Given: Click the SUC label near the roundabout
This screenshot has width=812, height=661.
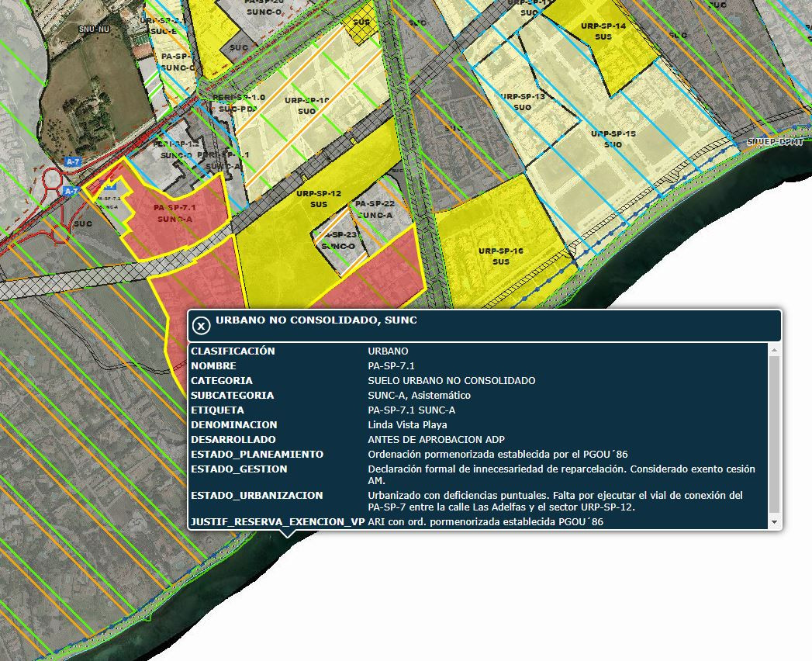Looking at the screenshot, I should pos(85,223).
